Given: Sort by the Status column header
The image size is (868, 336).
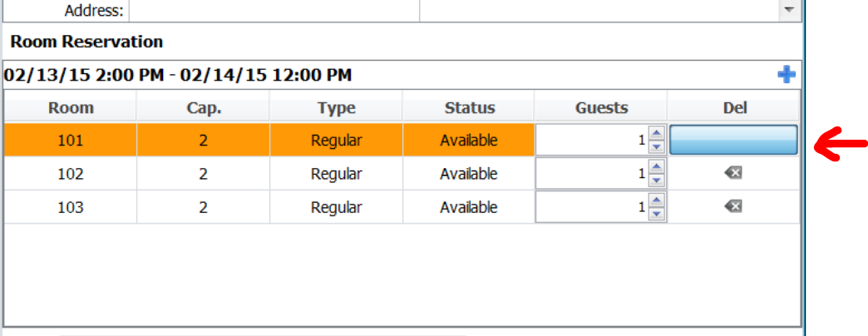Looking at the screenshot, I should coord(469,107).
